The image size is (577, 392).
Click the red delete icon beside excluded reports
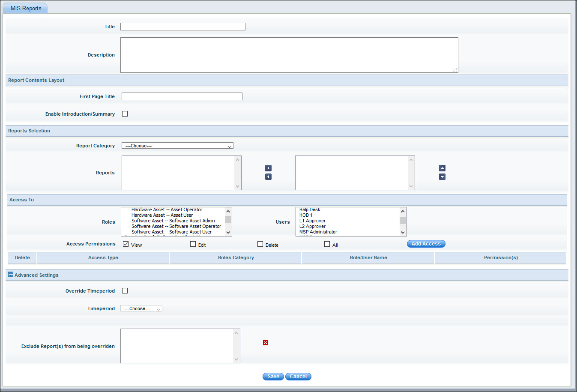point(265,342)
